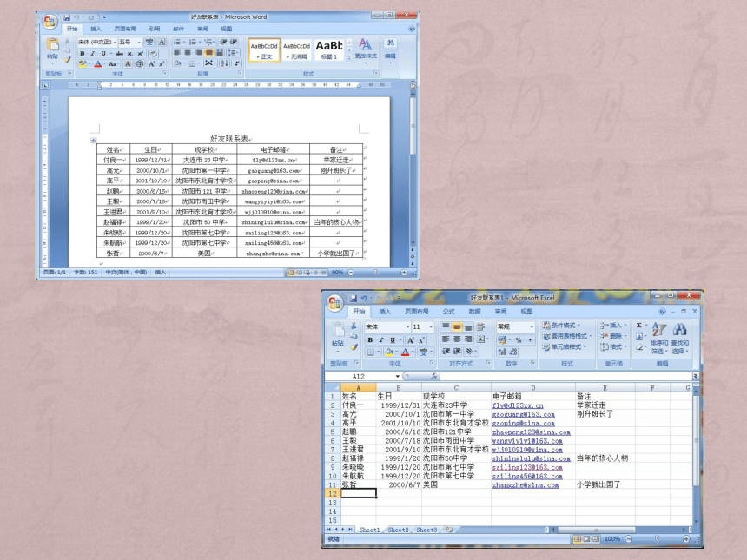Apply percent style in Excel

(x=519, y=340)
